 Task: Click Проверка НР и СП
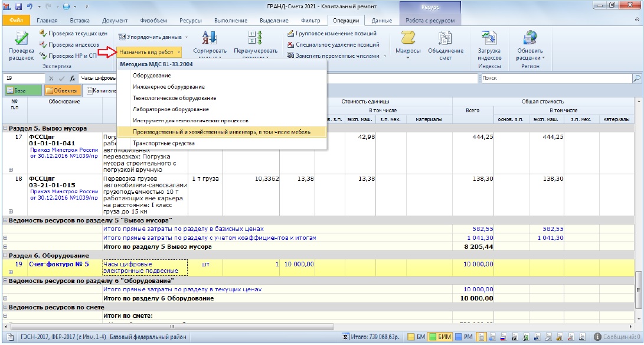pyautogui.click(x=68, y=56)
